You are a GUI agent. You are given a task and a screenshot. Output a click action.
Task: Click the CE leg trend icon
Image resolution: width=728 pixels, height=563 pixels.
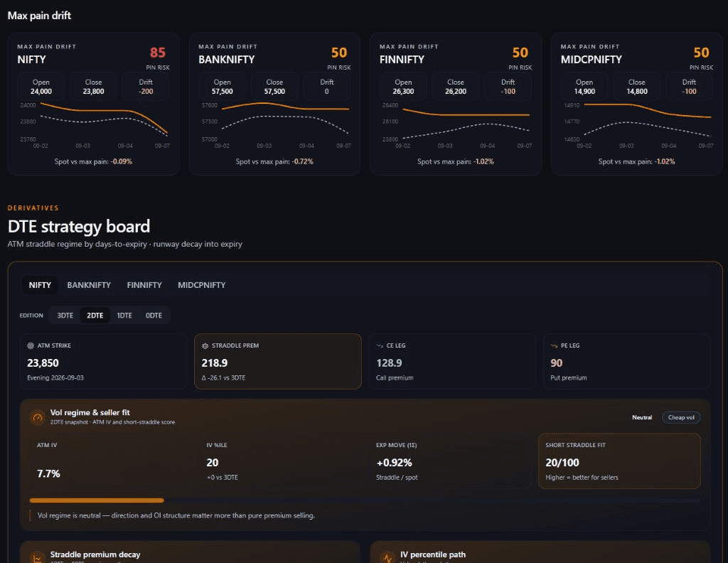(380, 345)
